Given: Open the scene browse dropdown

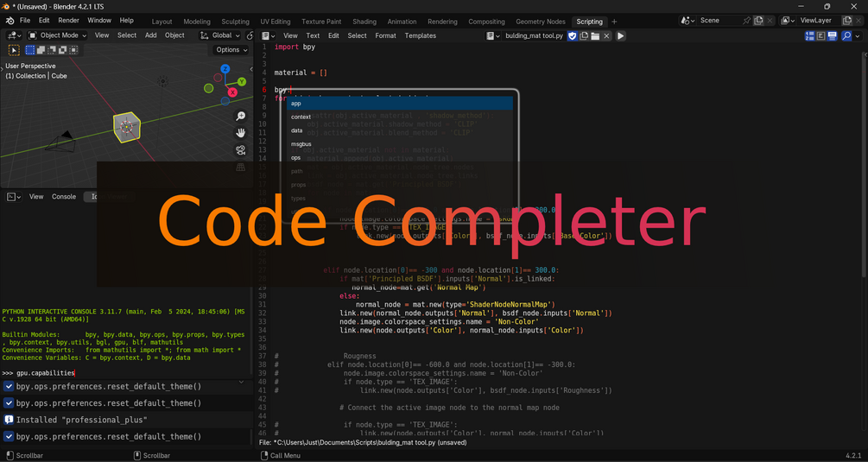Looking at the screenshot, I should (688, 21).
